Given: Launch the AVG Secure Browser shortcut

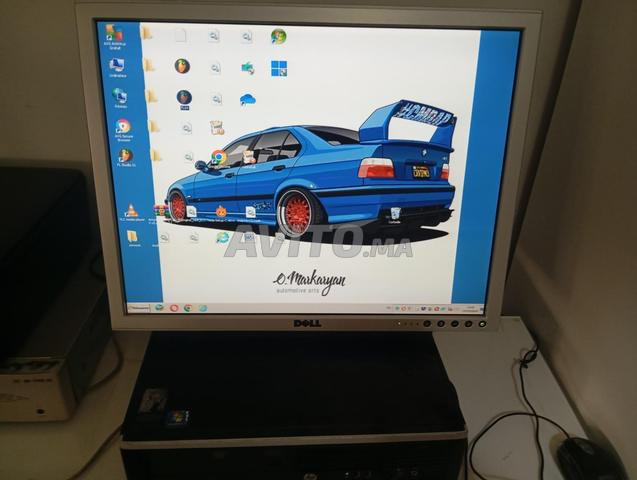Looking at the screenshot, I should coord(123,127).
